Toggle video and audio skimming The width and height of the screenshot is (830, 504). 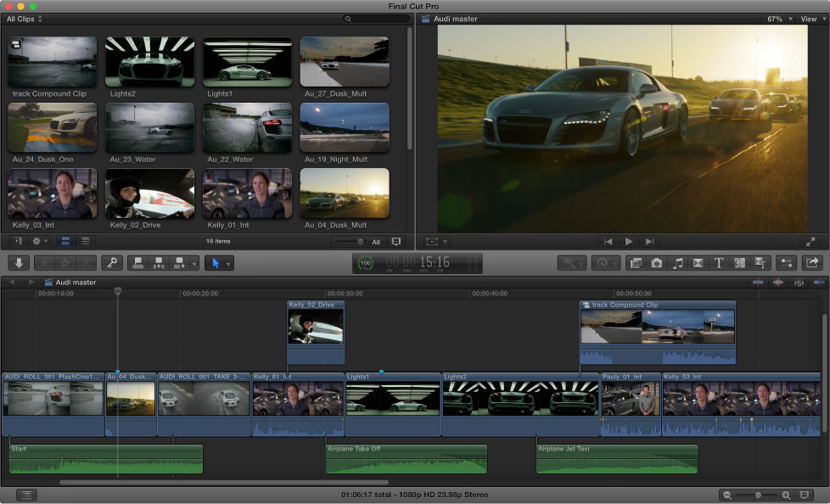pyautogui.click(x=758, y=283)
